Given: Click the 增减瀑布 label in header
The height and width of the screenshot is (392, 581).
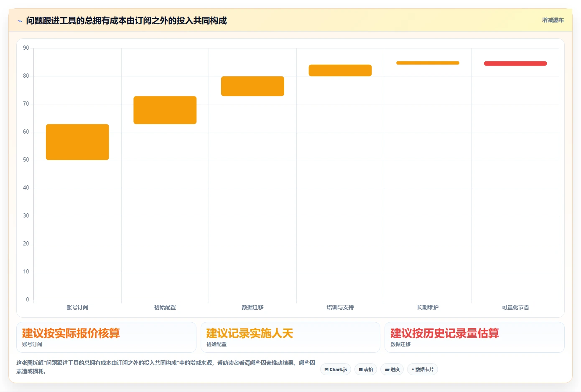Looking at the screenshot, I should (x=553, y=20).
